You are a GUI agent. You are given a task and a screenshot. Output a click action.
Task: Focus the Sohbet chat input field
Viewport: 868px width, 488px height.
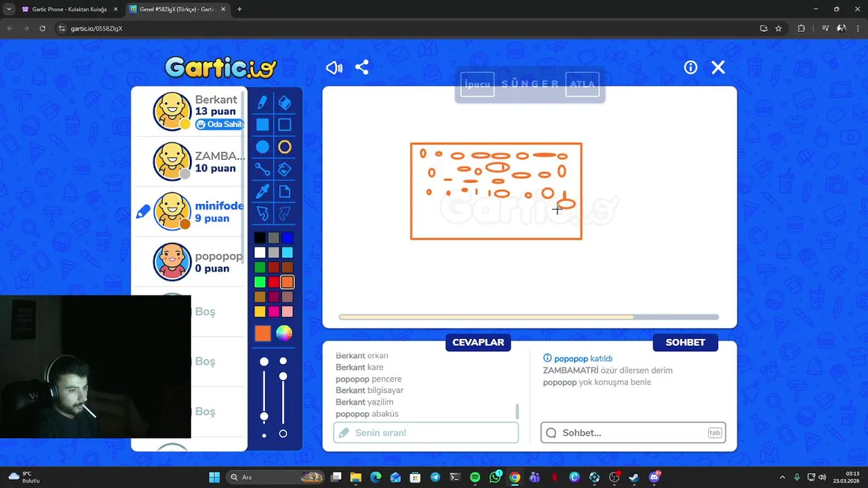pos(633,432)
